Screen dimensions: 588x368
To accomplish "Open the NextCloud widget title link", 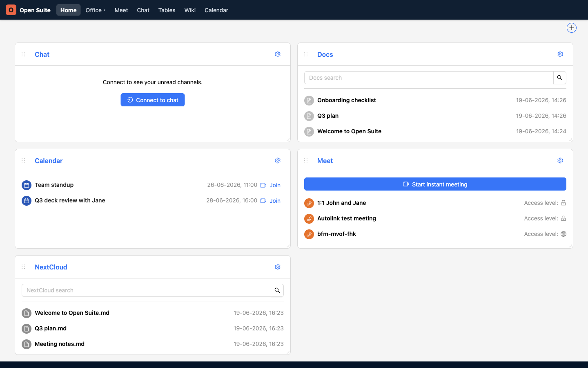I will (x=51, y=267).
